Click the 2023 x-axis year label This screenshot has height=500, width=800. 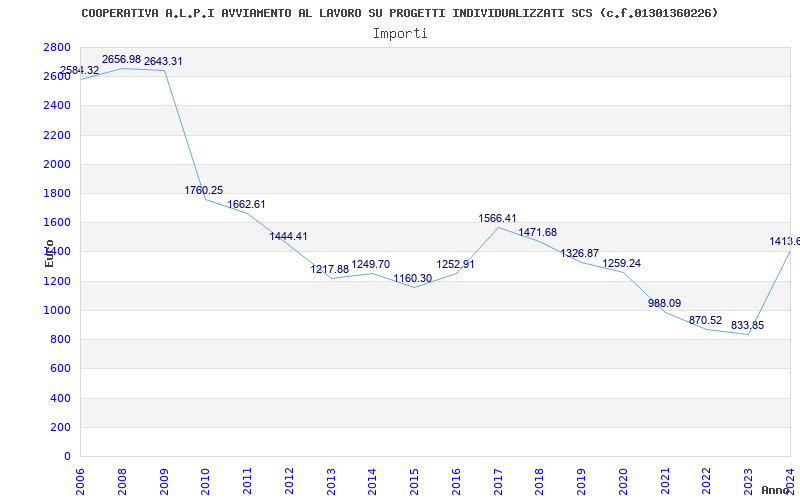tap(748, 481)
